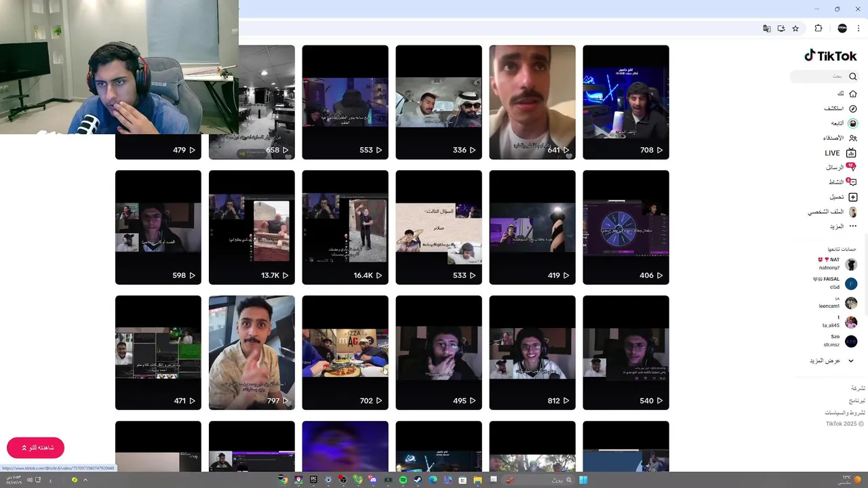The height and width of the screenshot is (488, 868).
Task: Open Steam from the taskbar
Action: click(x=418, y=480)
